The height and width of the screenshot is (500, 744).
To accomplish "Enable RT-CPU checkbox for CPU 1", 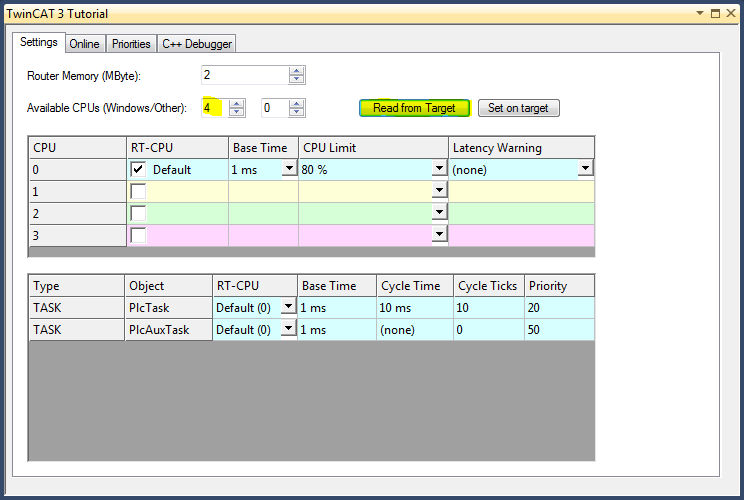I will tap(138, 191).
